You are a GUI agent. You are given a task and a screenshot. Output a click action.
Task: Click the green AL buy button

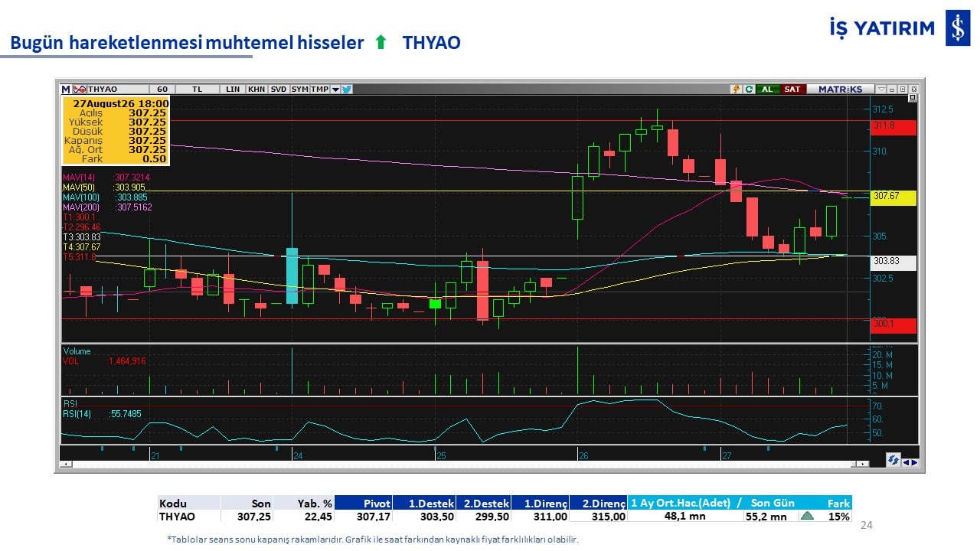[x=768, y=89]
